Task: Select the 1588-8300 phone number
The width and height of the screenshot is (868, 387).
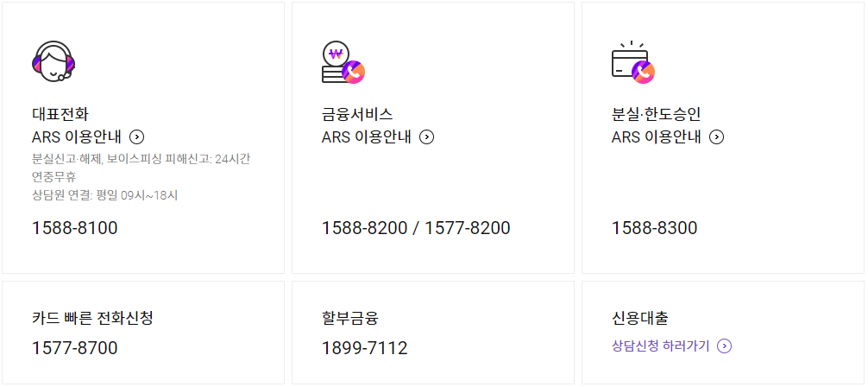Action: click(x=654, y=228)
